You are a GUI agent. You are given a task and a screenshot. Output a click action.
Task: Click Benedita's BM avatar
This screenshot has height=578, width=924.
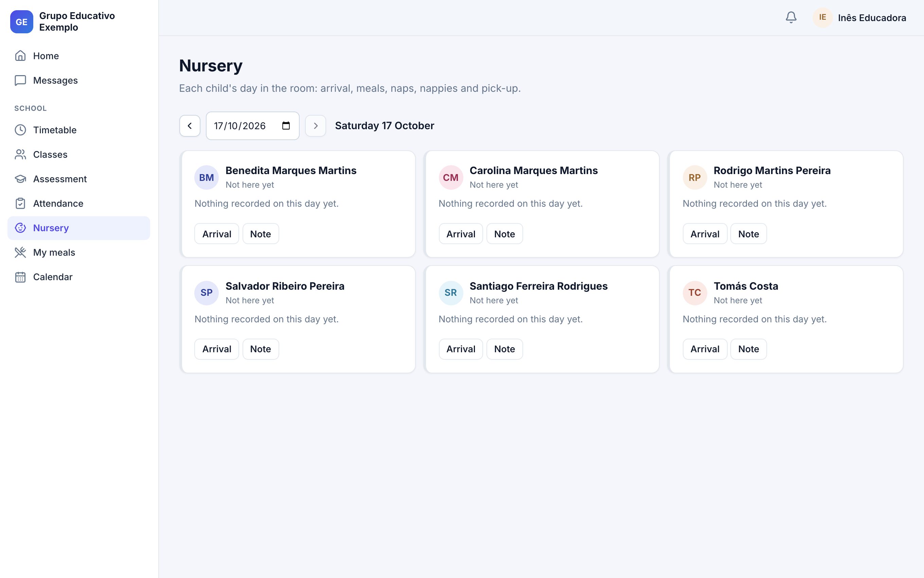207,177
